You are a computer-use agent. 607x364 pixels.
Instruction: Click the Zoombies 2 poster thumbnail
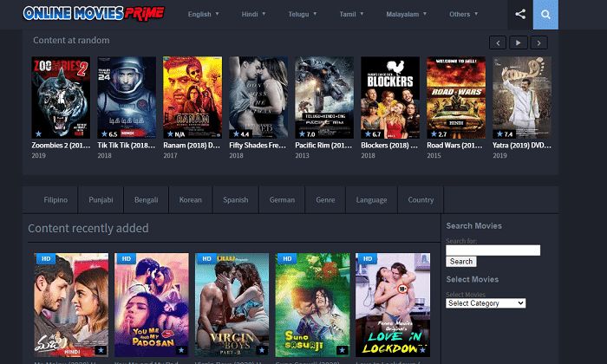click(61, 97)
